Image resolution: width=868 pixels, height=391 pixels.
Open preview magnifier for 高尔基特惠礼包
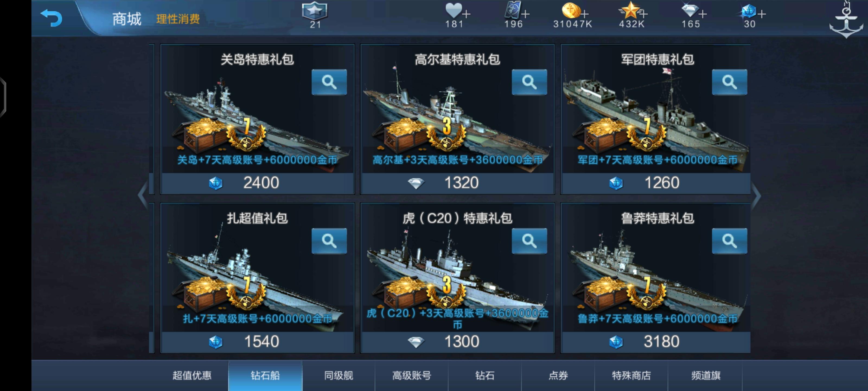[529, 82]
